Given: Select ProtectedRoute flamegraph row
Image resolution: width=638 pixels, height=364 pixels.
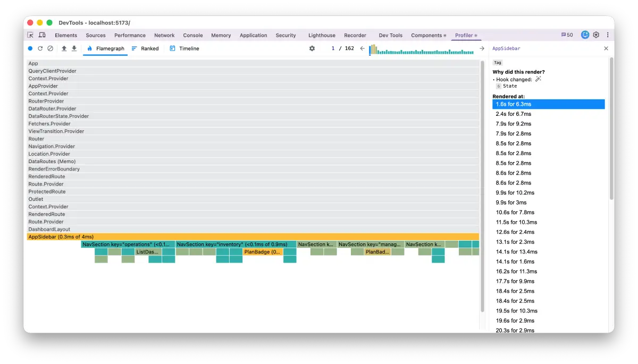Looking at the screenshot, I should click(x=253, y=191).
